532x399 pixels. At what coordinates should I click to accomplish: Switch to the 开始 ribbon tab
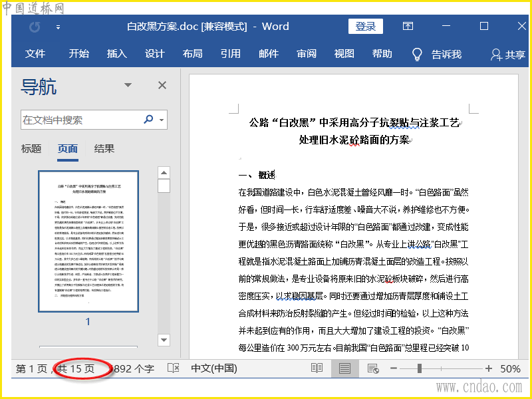click(78, 54)
